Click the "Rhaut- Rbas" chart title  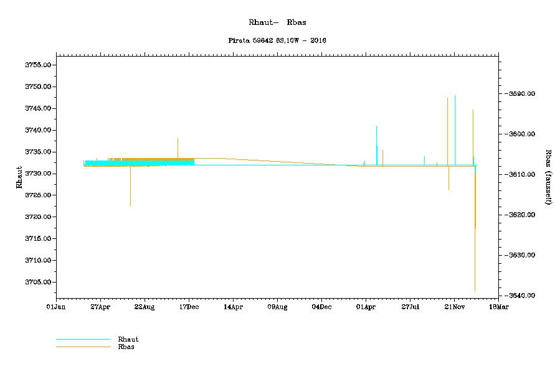[277, 22]
